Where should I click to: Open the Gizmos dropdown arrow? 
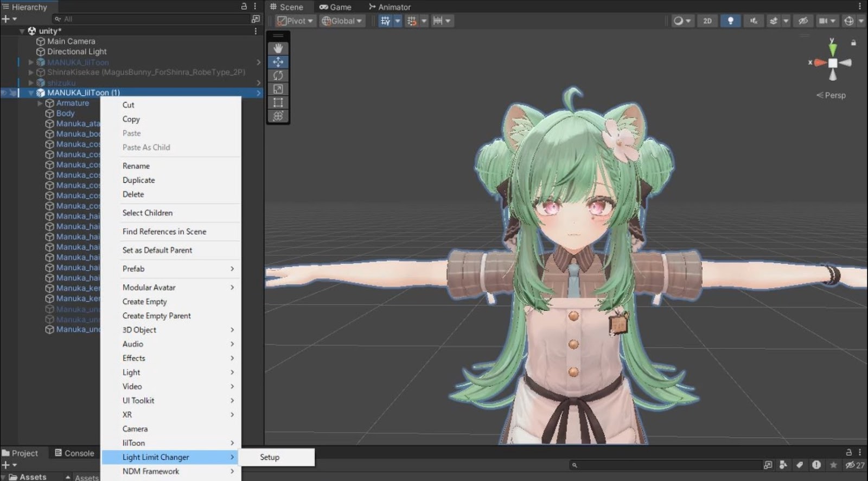coord(861,21)
